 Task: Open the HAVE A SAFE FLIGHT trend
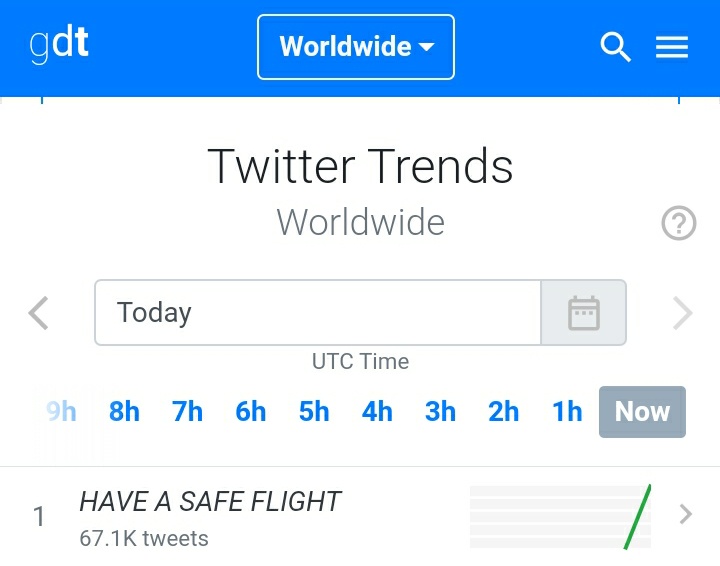(x=210, y=502)
